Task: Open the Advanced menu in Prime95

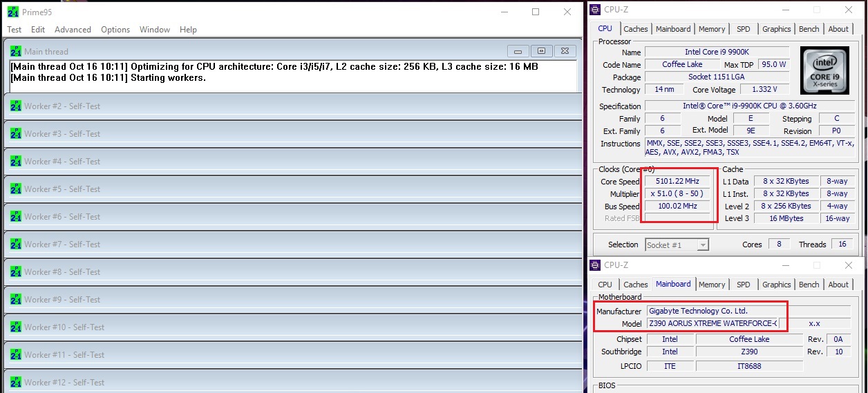Action: point(73,30)
